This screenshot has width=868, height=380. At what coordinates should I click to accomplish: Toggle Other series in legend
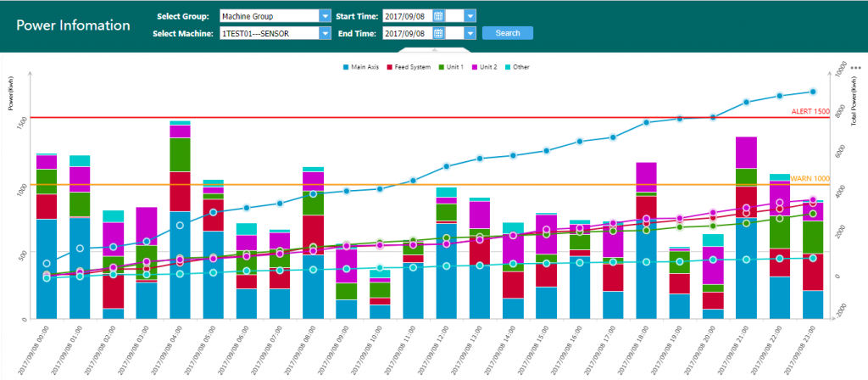pyautogui.click(x=517, y=67)
